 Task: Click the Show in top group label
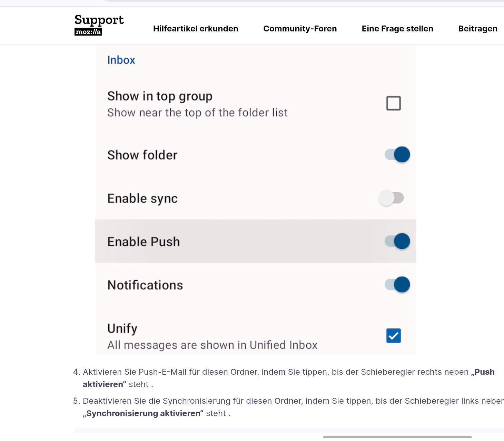click(x=160, y=96)
